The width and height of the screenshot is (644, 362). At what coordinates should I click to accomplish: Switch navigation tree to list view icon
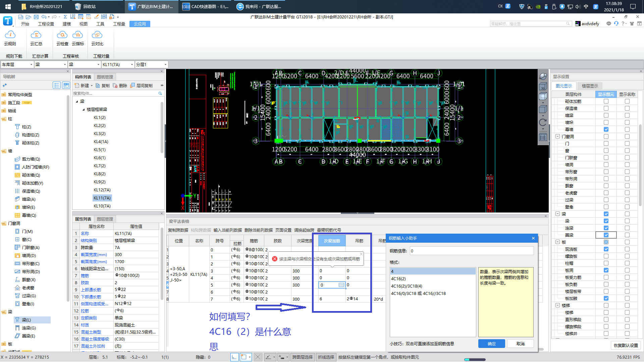click(x=57, y=85)
